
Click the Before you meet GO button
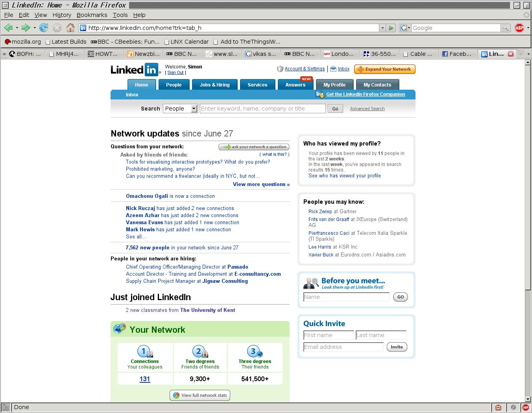(x=401, y=297)
